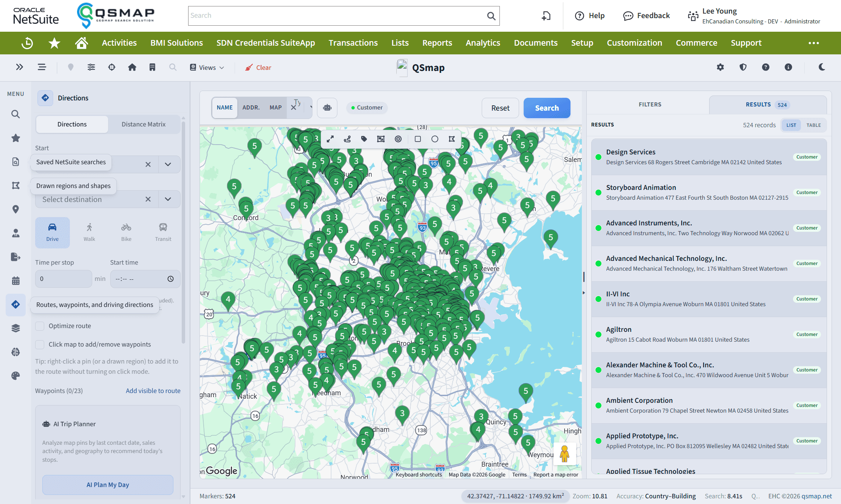Open QSmap settings gear icon
The height and width of the screenshot is (504, 841).
(720, 67)
